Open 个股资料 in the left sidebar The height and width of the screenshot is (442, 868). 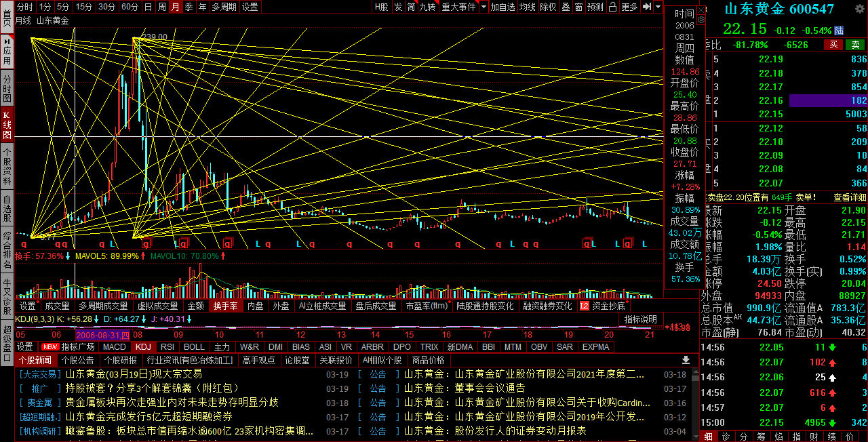coord(7,166)
